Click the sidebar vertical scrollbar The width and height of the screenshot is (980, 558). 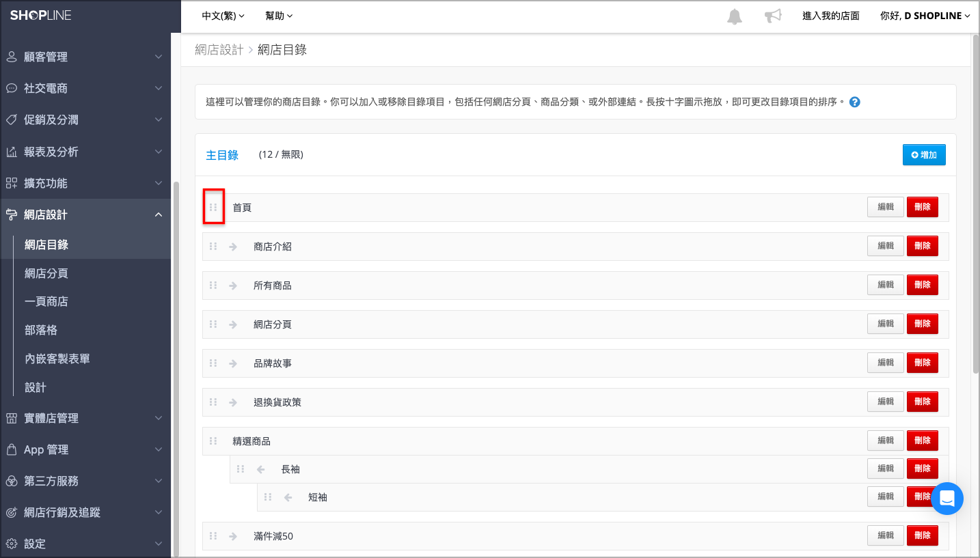click(x=176, y=369)
